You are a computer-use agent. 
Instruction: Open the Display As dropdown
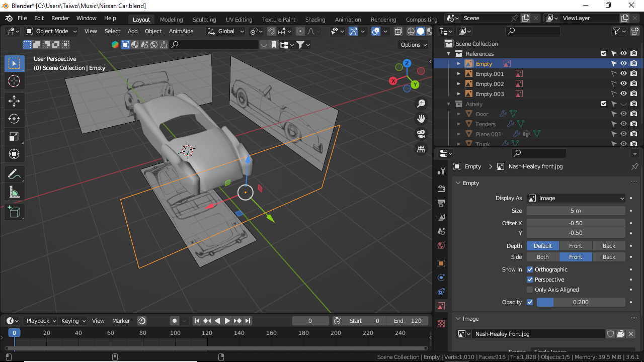tap(576, 198)
